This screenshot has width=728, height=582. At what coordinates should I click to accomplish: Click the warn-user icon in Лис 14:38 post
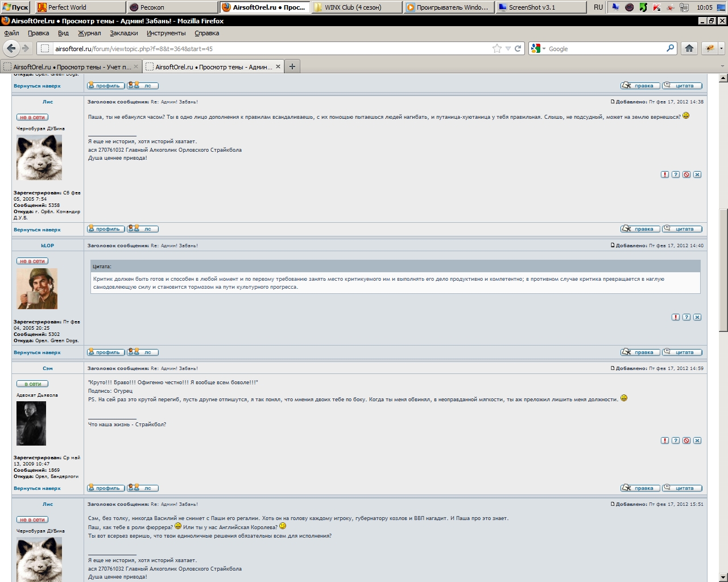686,174
